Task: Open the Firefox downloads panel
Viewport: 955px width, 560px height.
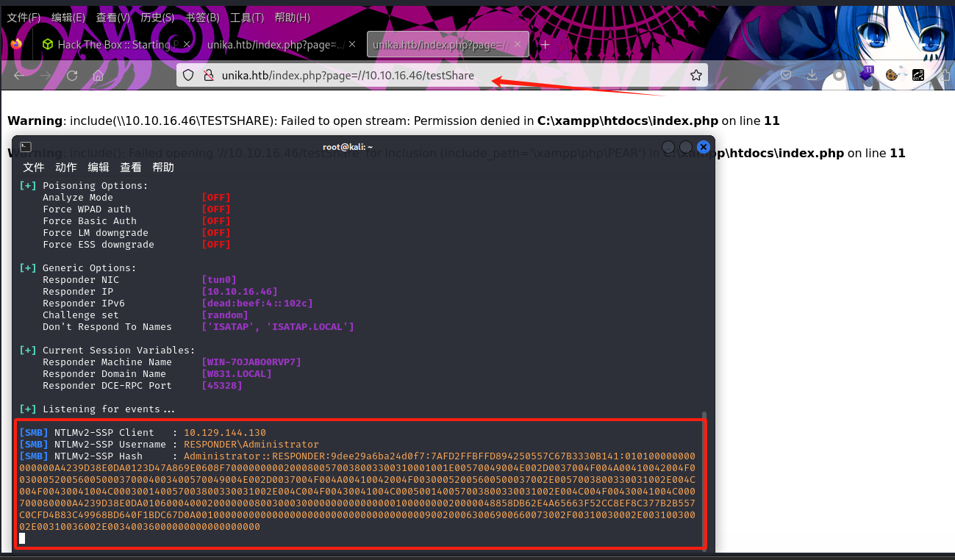Action: (x=812, y=75)
